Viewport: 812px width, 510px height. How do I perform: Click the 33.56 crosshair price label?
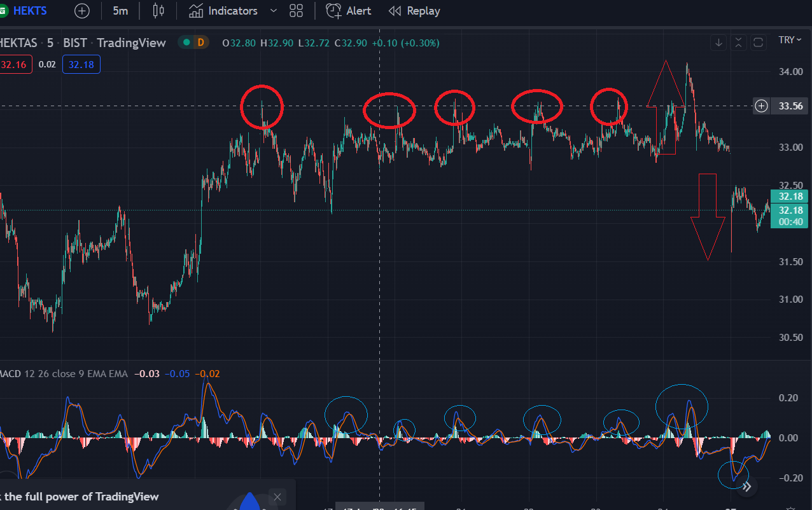point(790,106)
